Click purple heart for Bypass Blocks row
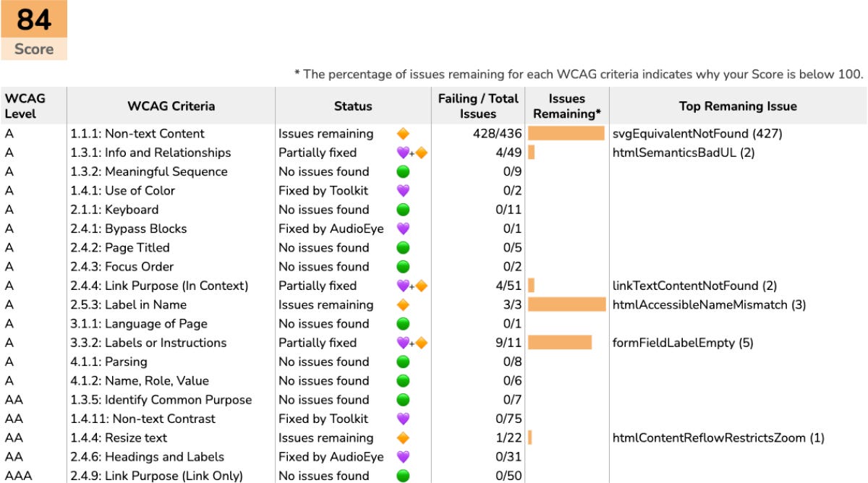 tap(404, 228)
